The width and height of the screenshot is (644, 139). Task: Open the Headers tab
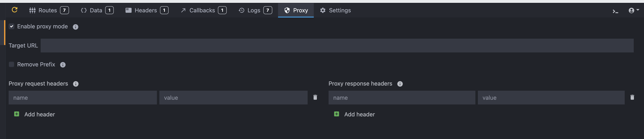tap(147, 10)
